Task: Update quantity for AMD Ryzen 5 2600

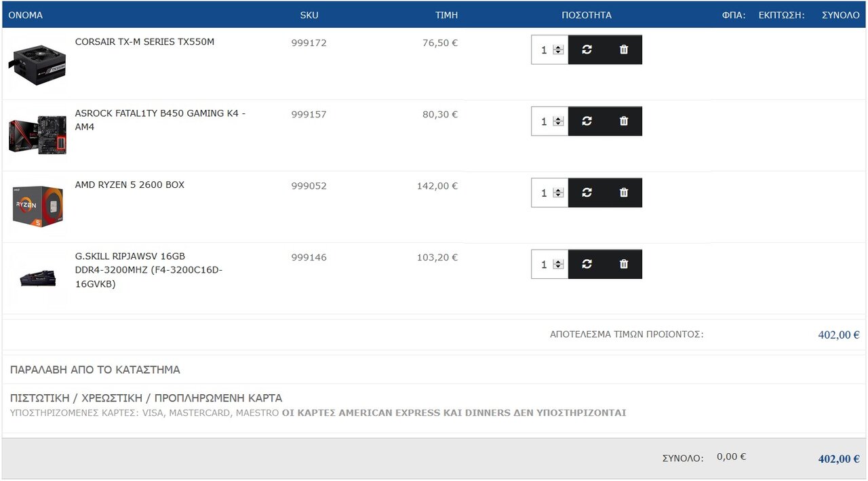Action: tap(587, 193)
